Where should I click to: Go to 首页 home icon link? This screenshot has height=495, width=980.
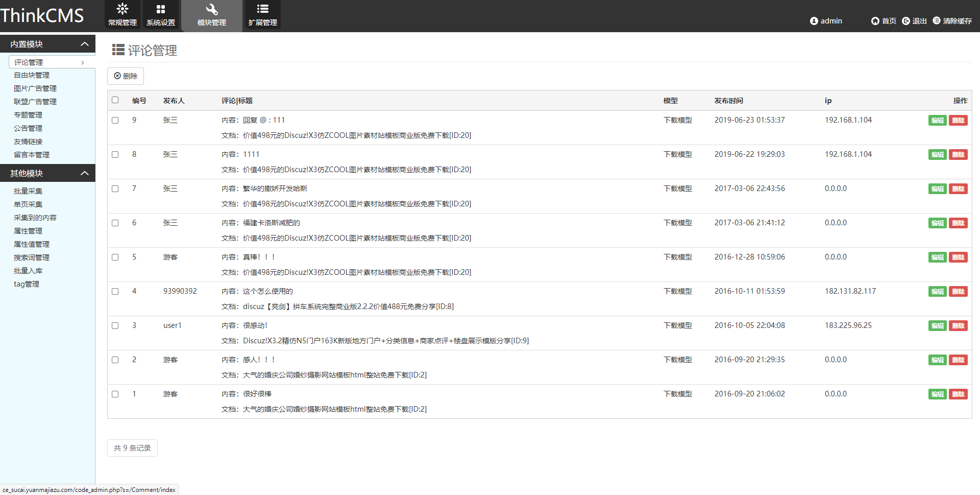(875, 21)
